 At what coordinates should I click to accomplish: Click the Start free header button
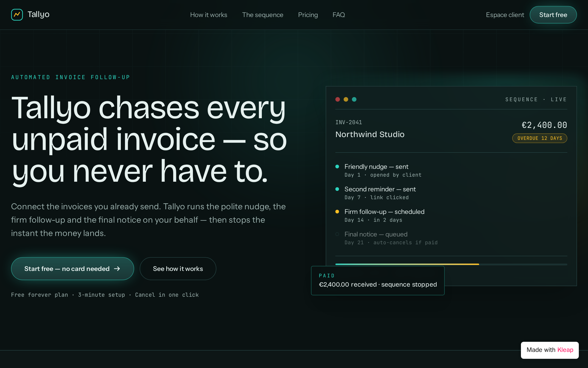(553, 15)
